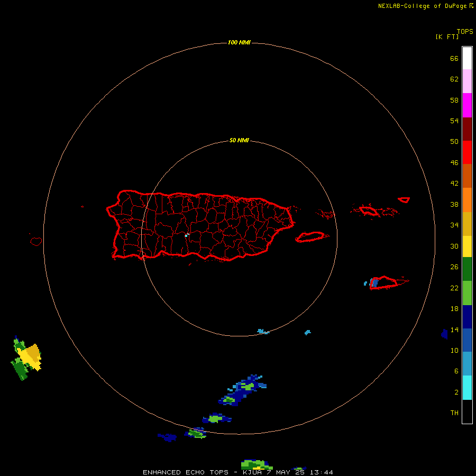This screenshot has width=476, height=476.
Task: Click the blue echo over western St. Croix
Action: [x=374, y=282]
